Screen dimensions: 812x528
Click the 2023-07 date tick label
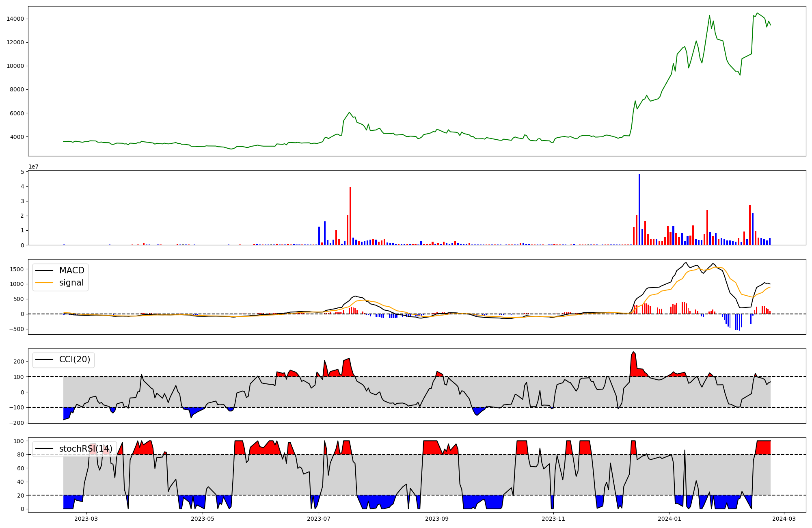point(319,519)
